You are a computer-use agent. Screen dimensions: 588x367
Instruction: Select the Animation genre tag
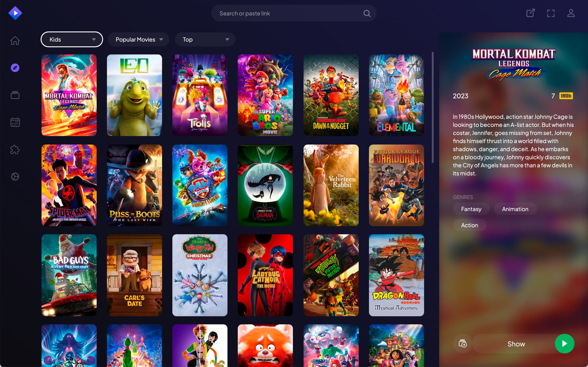(x=515, y=209)
